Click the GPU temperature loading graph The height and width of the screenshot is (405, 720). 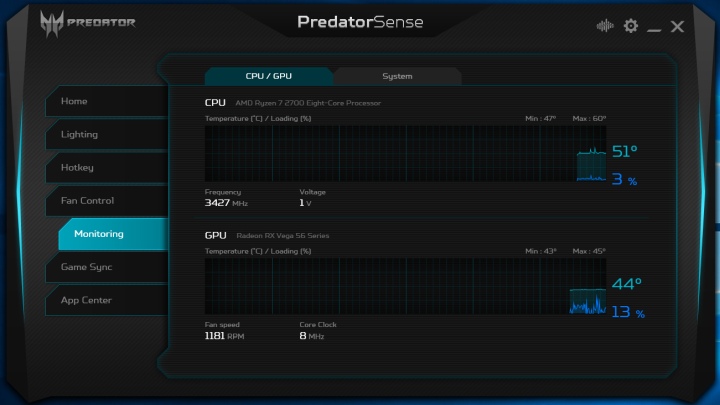point(405,286)
